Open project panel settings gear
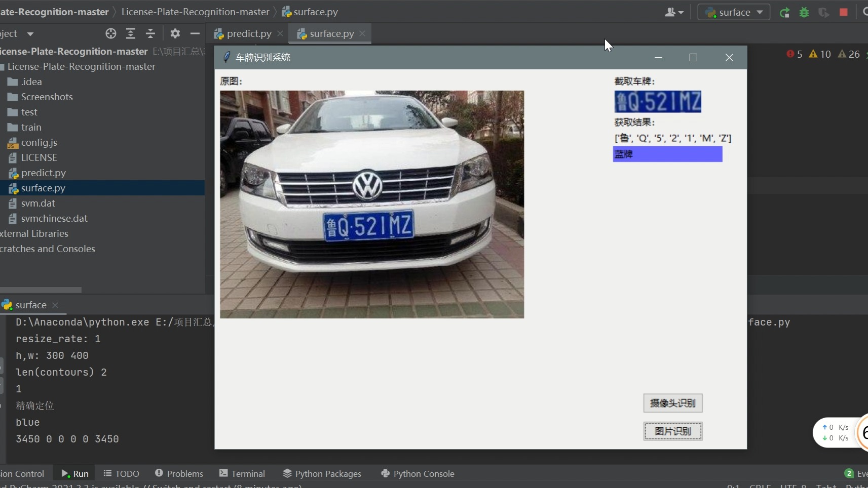Image resolution: width=868 pixels, height=488 pixels. pyautogui.click(x=175, y=34)
